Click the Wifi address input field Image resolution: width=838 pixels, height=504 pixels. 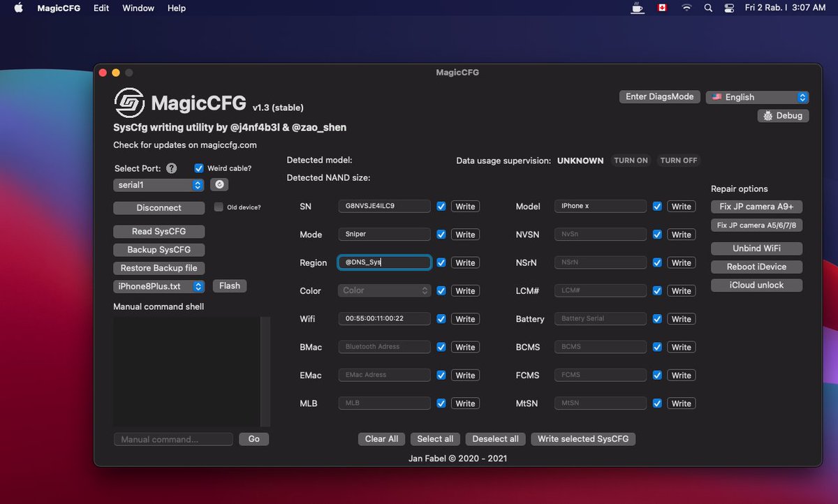pos(384,318)
